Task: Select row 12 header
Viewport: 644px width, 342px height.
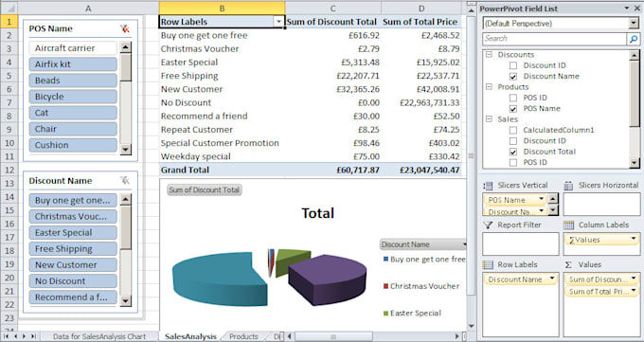Action: (9, 170)
